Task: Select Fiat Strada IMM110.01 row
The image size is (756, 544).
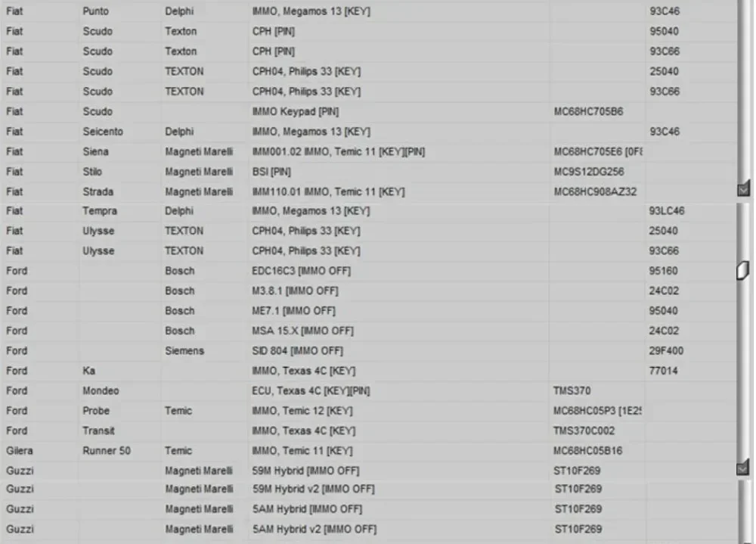Action: 368,191
